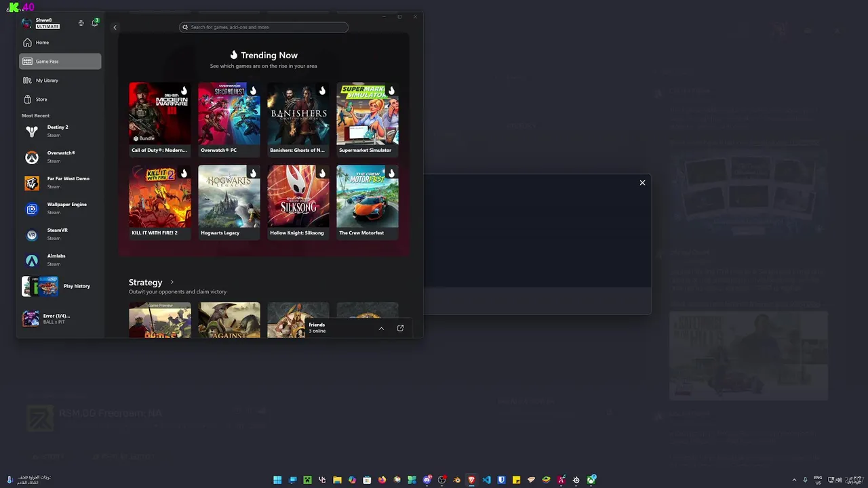Open the Supermarket Simulator card
This screenshot has width=868, height=488.
point(368,119)
